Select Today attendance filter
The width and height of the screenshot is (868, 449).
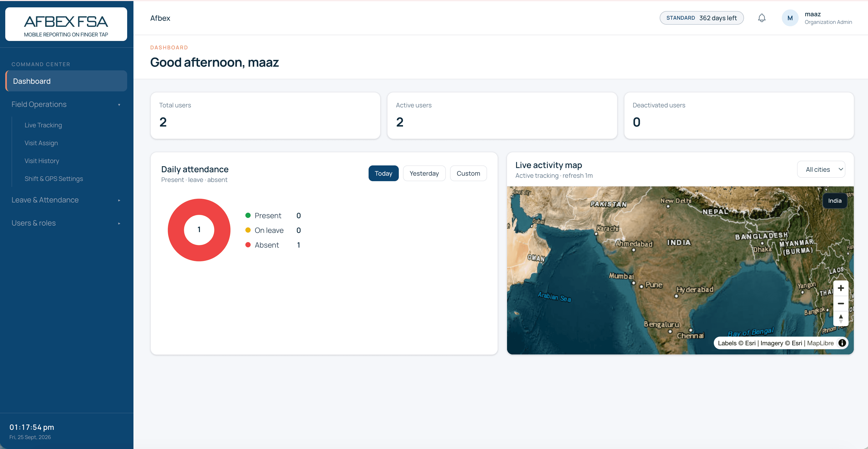tap(384, 173)
